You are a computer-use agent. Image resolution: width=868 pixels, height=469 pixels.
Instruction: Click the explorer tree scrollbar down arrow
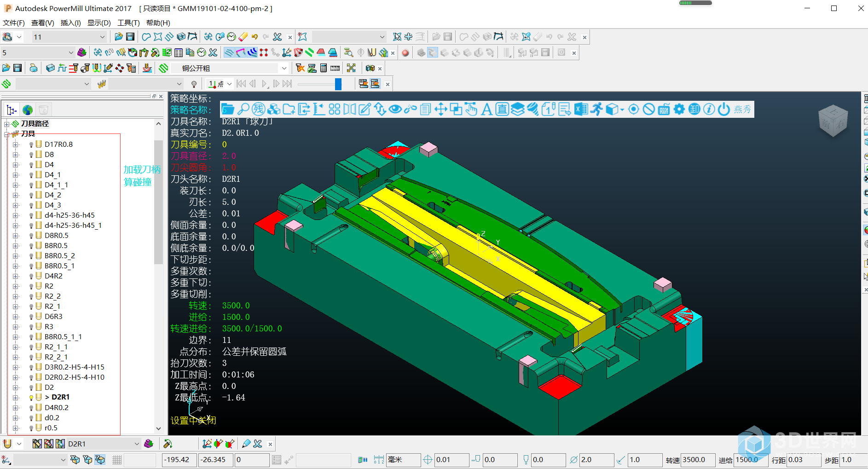point(158,428)
